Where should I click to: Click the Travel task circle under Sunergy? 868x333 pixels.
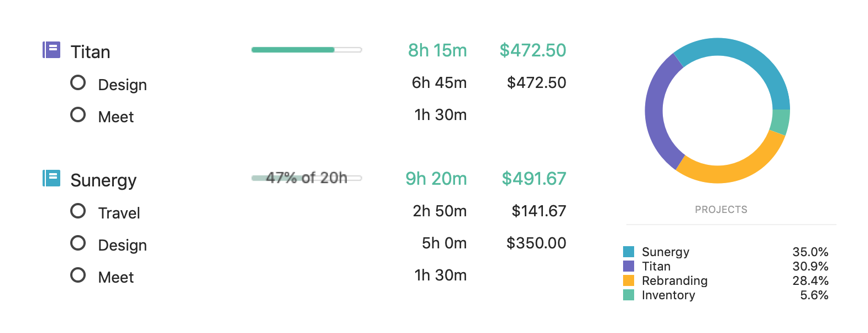[78, 211]
